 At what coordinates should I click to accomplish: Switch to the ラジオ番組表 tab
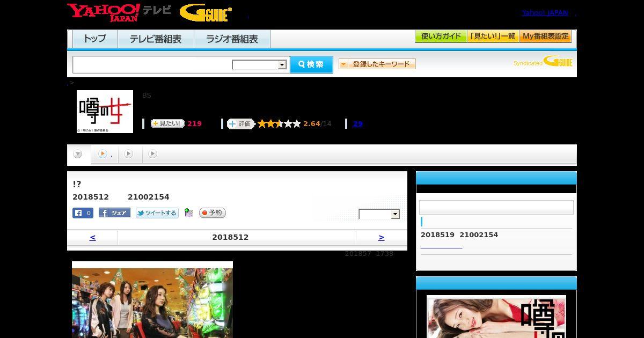(x=232, y=39)
